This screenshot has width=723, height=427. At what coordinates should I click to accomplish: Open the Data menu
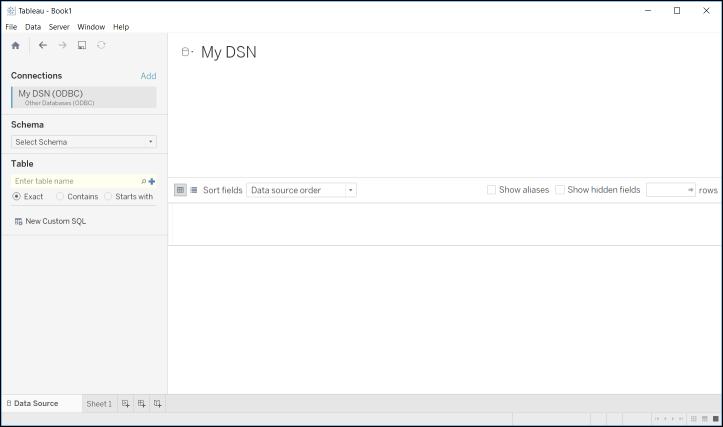(x=33, y=27)
